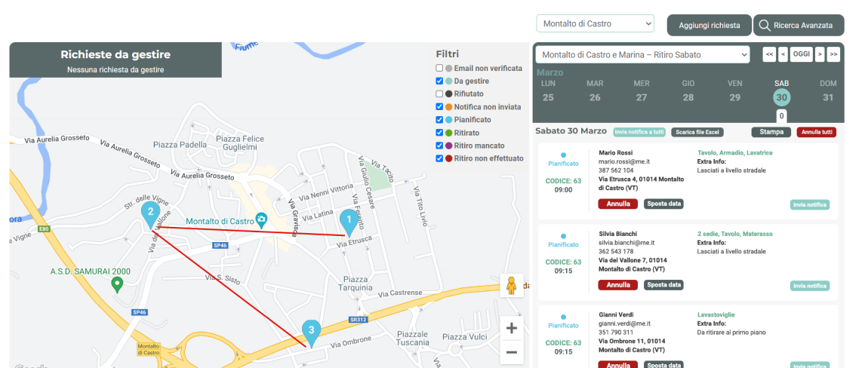Expand the Ritiro Sabato zone dropdown
Viewport: 868px width, 368px height.
[642, 55]
